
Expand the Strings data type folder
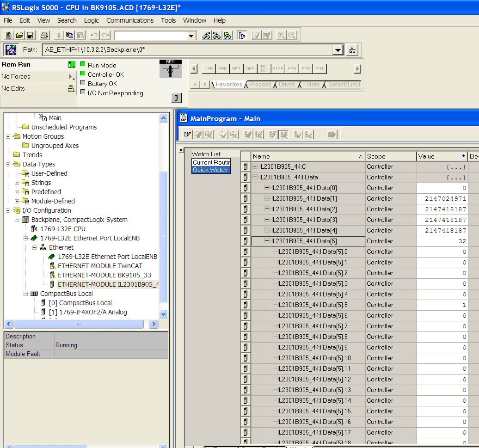pyautogui.click(x=17, y=183)
